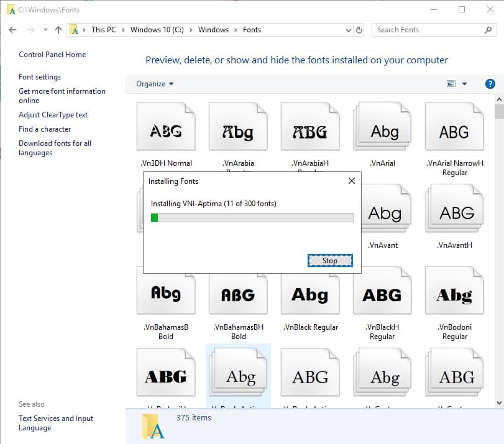504x444 pixels.
Task: Open the .VnBlack Regular font icon
Action: pos(310,295)
